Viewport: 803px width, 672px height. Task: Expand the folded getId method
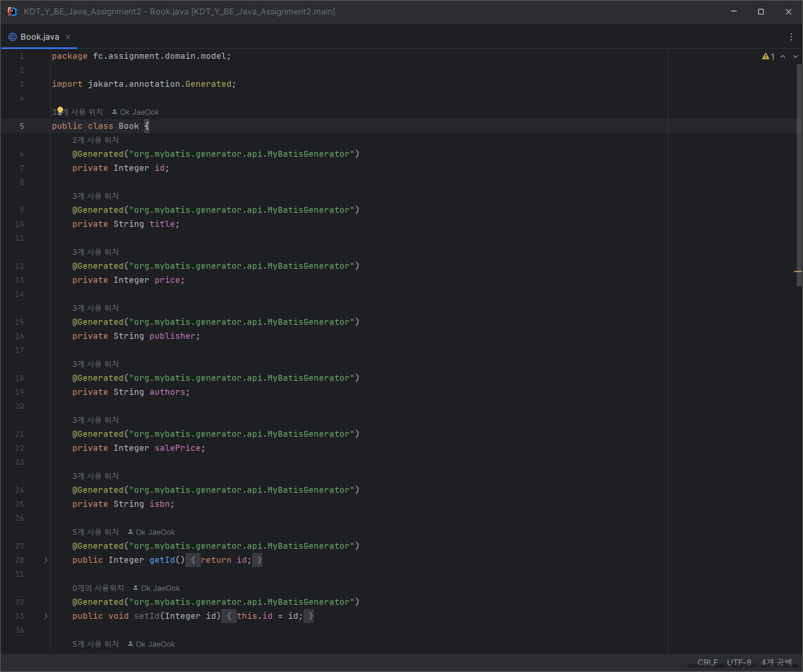pyautogui.click(x=46, y=560)
